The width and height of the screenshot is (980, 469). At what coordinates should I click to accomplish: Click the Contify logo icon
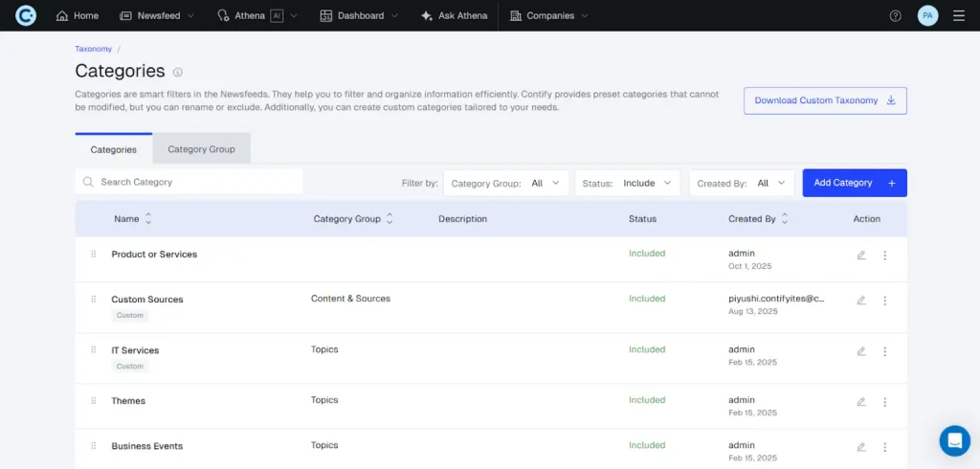click(26, 15)
